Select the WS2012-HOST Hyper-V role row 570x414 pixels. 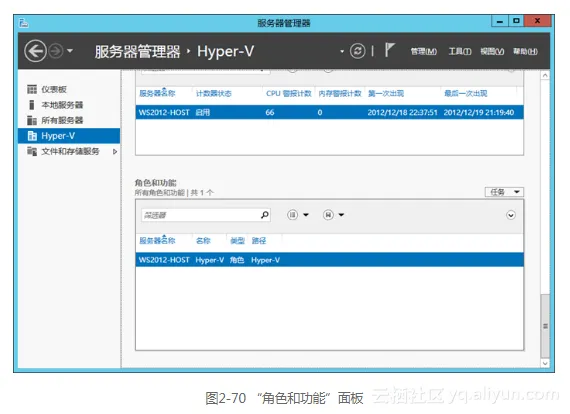329,260
